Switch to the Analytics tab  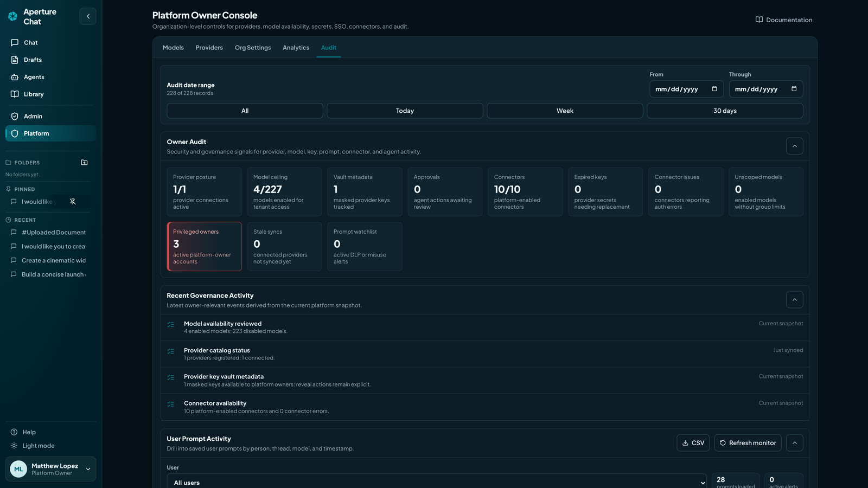(x=296, y=48)
